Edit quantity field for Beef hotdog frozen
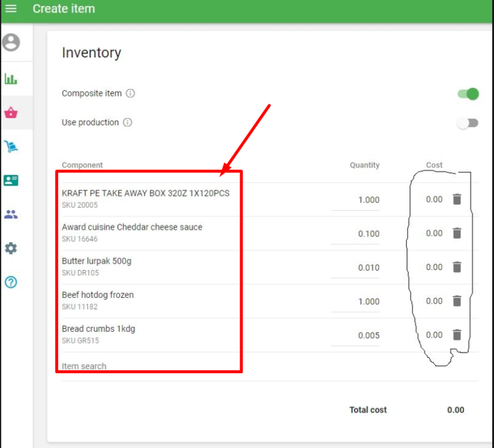494x448 pixels. point(356,302)
